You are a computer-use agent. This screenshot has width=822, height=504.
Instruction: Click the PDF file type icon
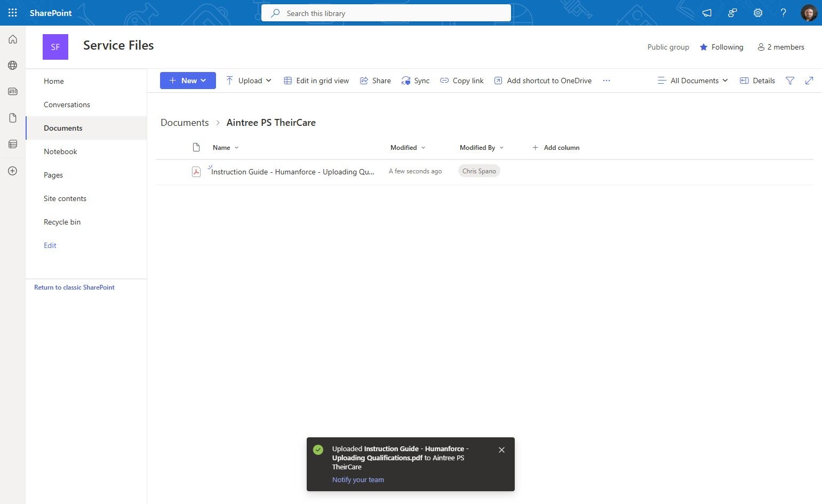coord(196,171)
